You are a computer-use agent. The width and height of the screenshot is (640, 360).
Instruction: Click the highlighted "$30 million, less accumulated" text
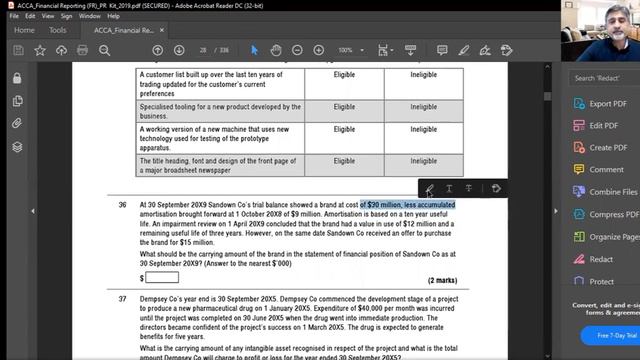pyautogui.click(x=411, y=205)
